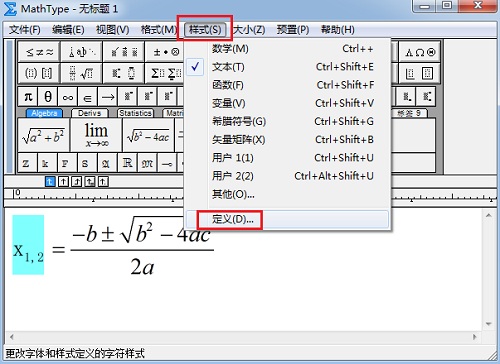Choose 数学(M) style
Viewport: 500px width, 364px height.
click(x=287, y=49)
